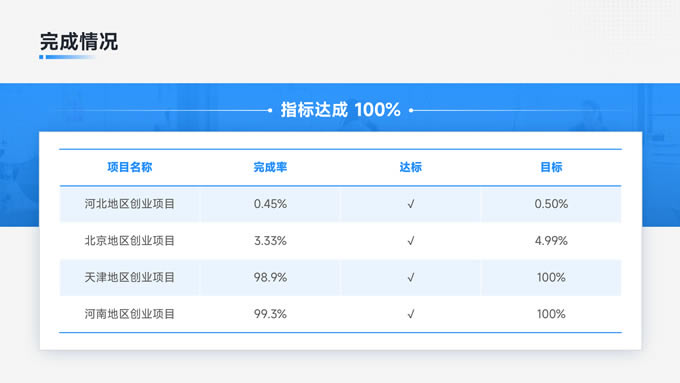Select the 河北地区创业项目 cell
The height and width of the screenshot is (383, 680).
(x=130, y=204)
